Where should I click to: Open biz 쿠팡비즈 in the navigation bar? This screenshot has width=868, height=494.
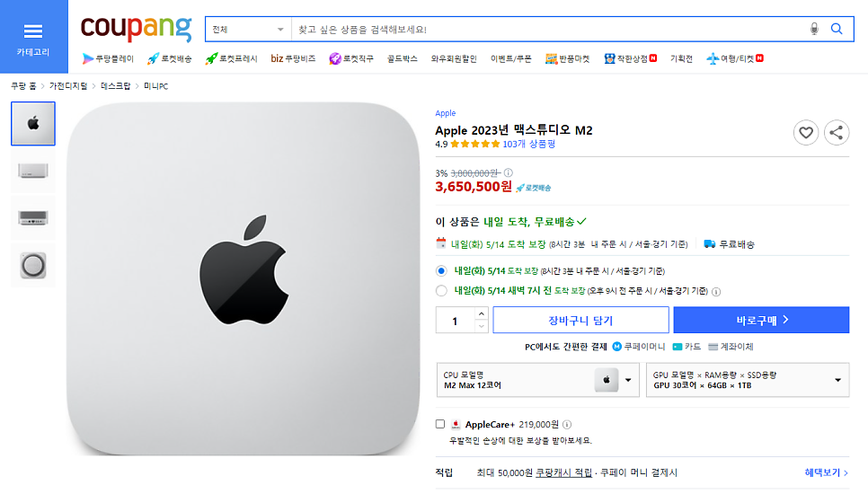pyautogui.click(x=293, y=58)
